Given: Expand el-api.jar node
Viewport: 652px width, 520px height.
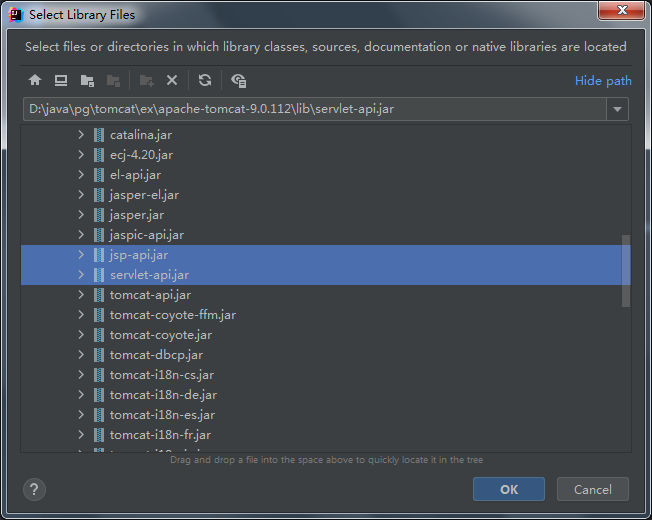Looking at the screenshot, I should pyautogui.click(x=81, y=175).
